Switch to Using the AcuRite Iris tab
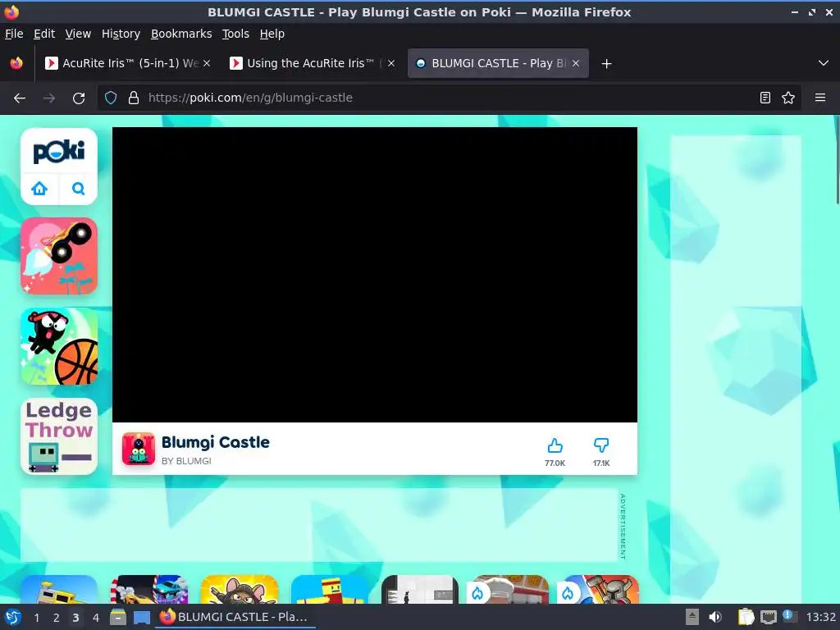 (313, 63)
